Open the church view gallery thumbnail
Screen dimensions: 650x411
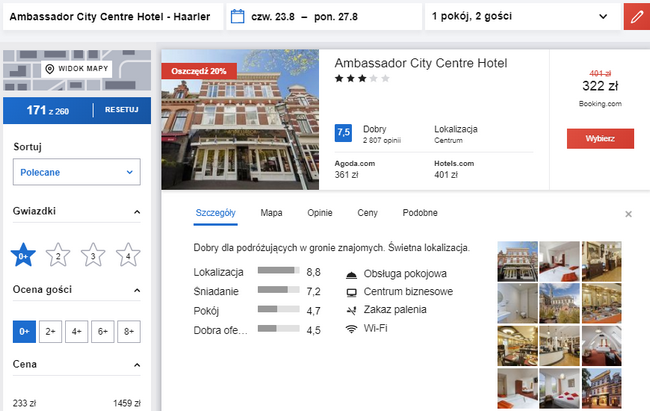tap(559, 304)
